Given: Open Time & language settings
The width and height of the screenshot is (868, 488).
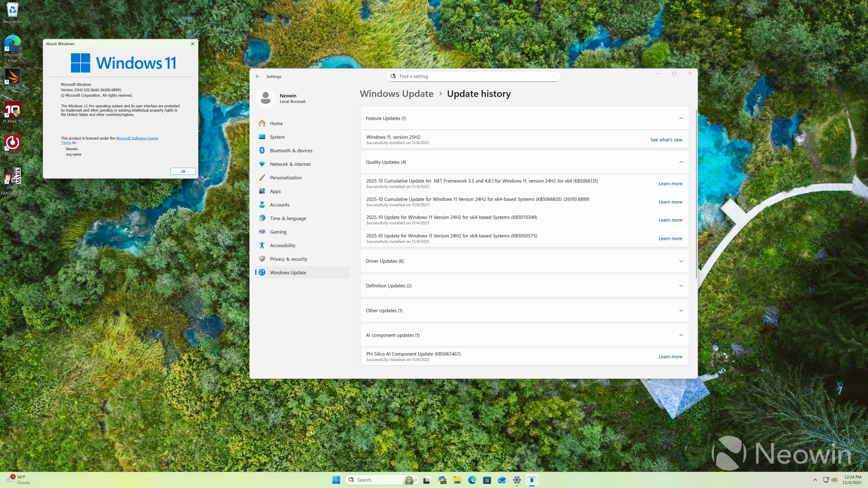Looking at the screenshot, I should tap(302, 218).
